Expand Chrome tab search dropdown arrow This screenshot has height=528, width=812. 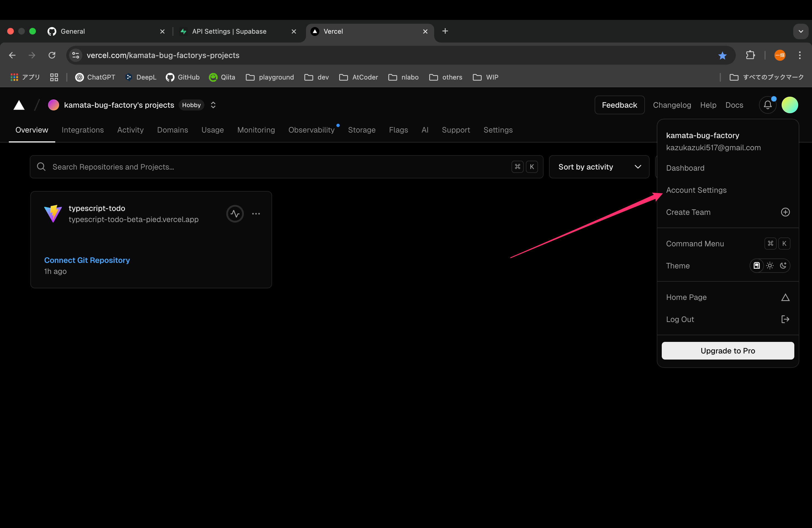(800, 31)
